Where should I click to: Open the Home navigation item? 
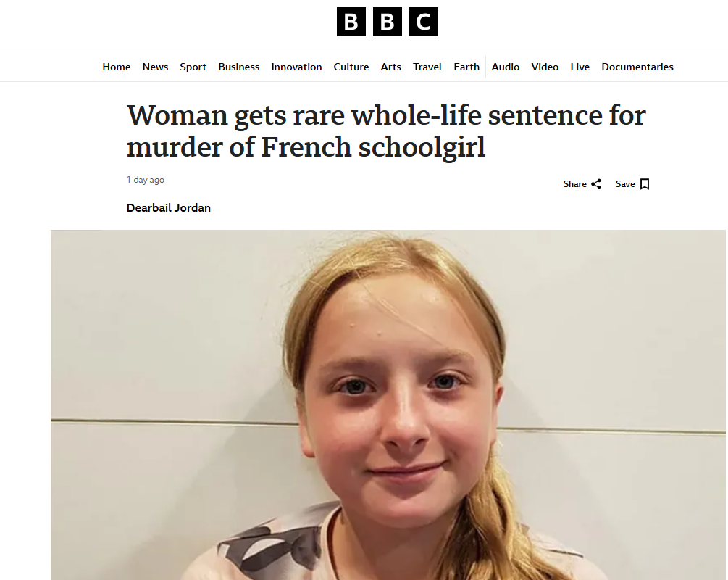point(117,67)
